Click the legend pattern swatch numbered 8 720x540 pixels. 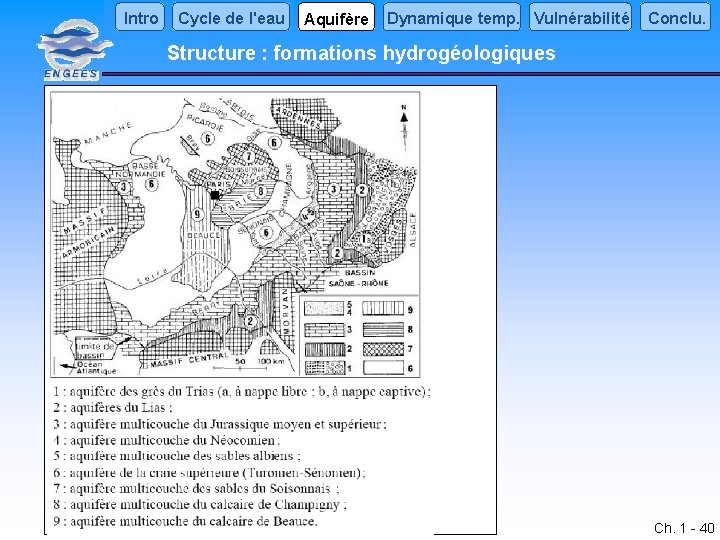pyautogui.click(x=383, y=329)
